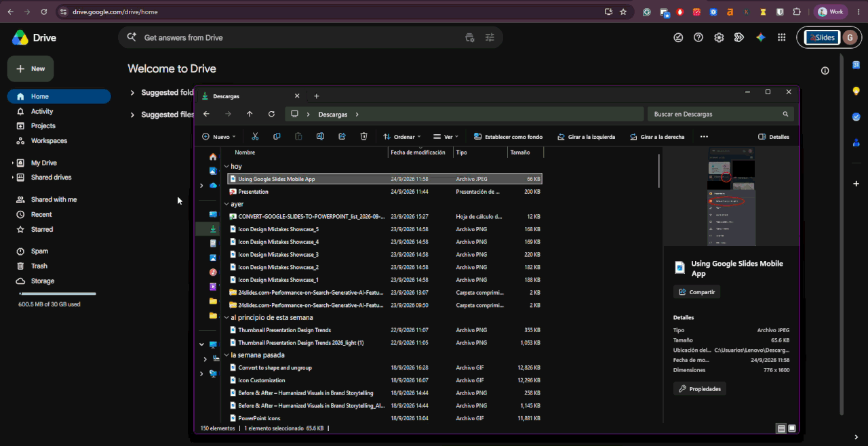The width and height of the screenshot is (868, 446).
Task: Open the Google apps grid
Action: 782,38
